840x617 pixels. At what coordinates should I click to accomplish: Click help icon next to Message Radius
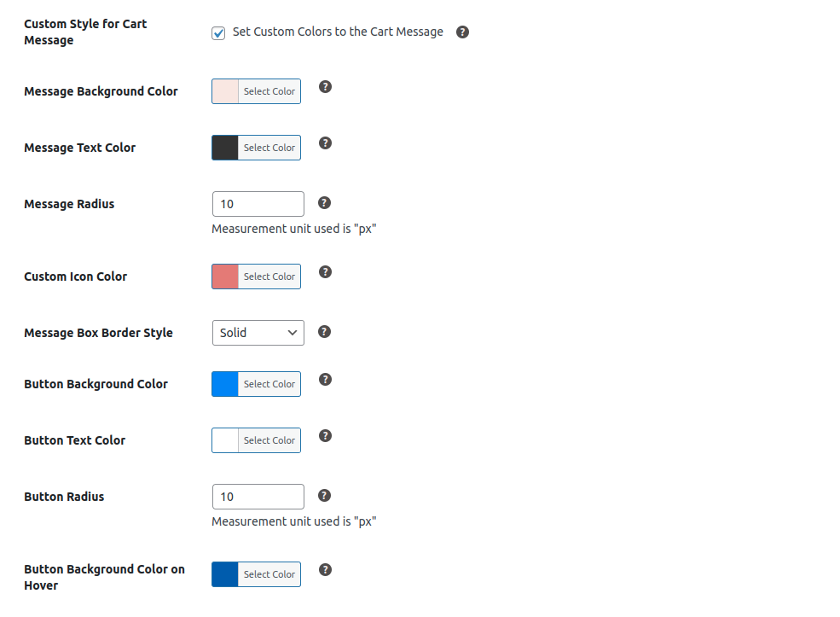(324, 203)
